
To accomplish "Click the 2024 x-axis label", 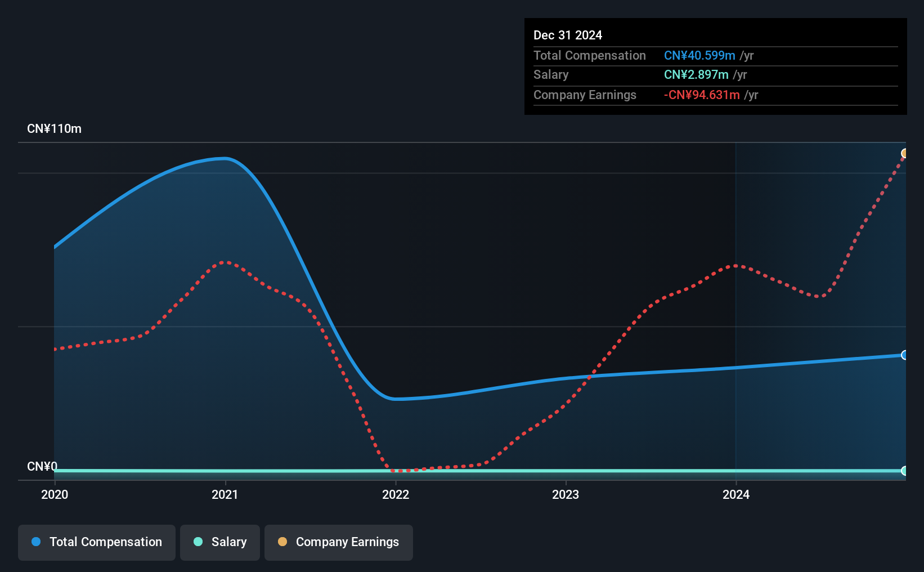I will pos(736,494).
